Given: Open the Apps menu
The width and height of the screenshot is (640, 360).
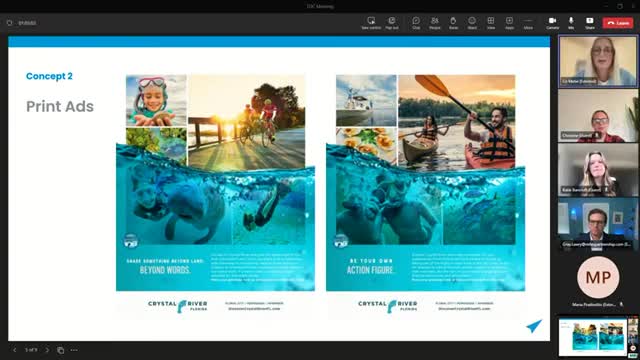Looking at the screenshot, I should tap(509, 23).
